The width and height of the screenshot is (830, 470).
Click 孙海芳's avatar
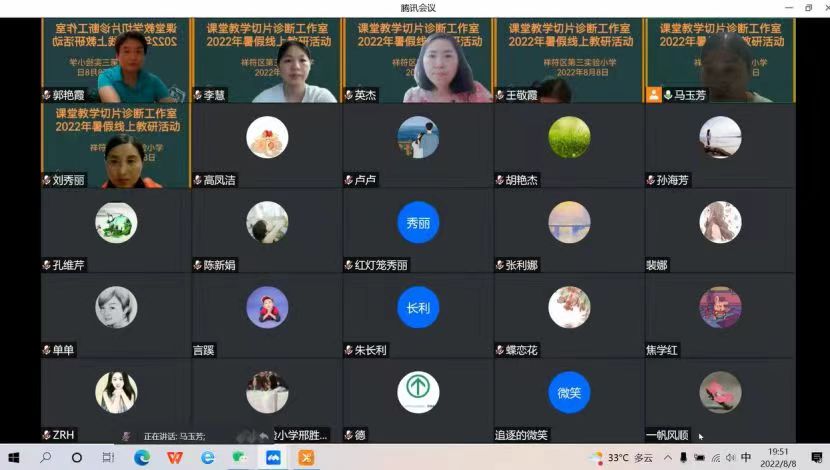720,138
